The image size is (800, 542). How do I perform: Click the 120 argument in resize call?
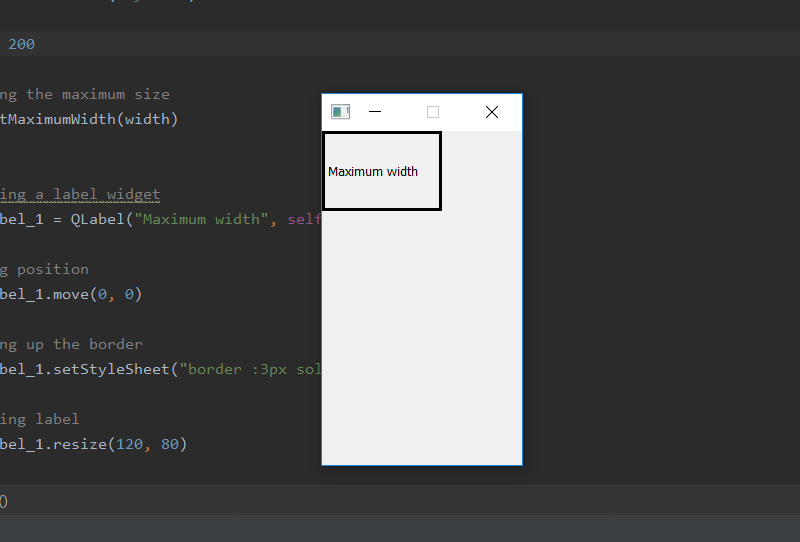click(x=130, y=445)
